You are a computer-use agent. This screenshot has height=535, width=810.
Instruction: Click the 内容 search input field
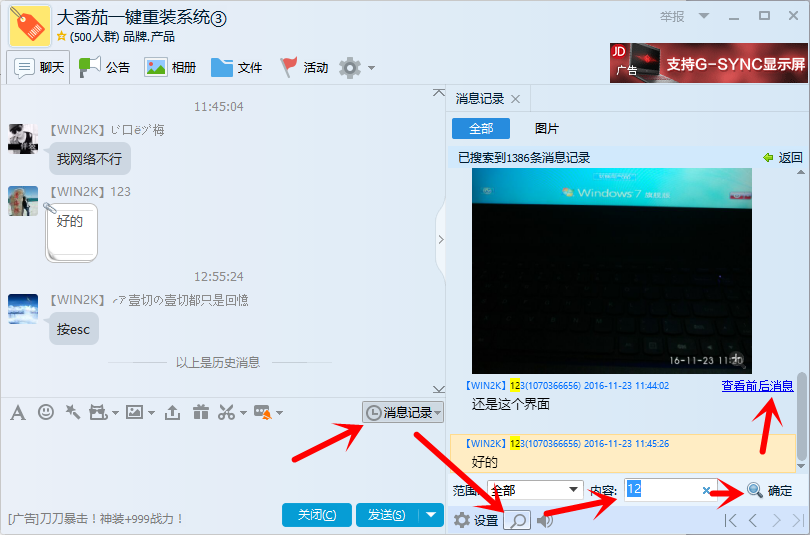pos(671,490)
